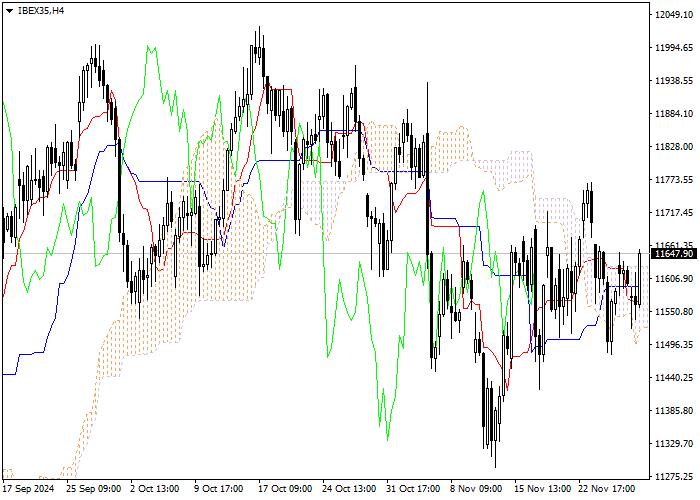700x500 pixels.
Task: Click the 17 Oct 09:00 time label
Action: click(x=285, y=489)
